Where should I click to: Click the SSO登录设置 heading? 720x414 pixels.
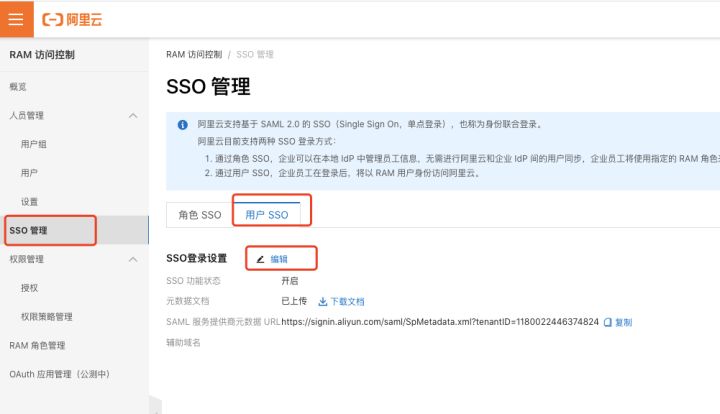click(x=197, y=258)
